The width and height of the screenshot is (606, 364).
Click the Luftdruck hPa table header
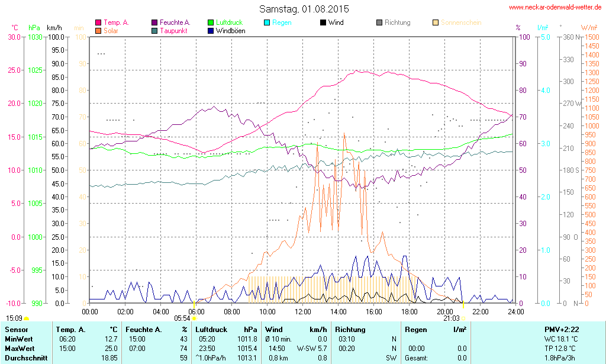point(227,329)
